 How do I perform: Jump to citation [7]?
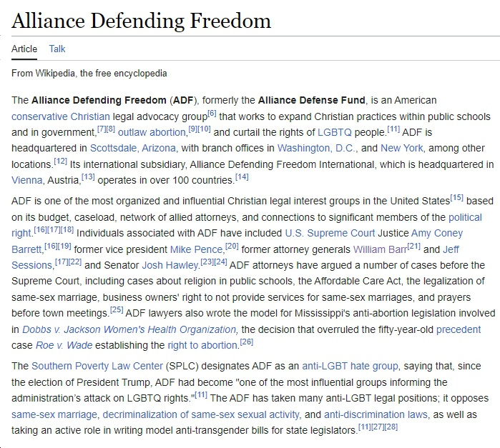point(102,129)
